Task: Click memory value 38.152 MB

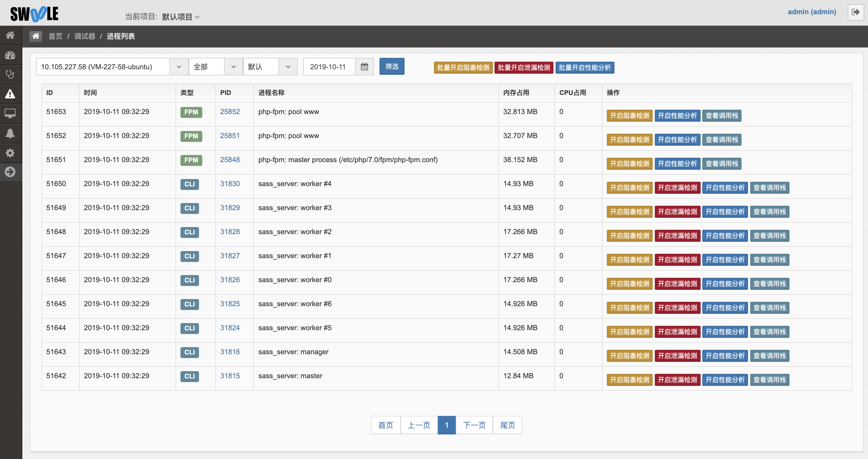Action: pyautogui.click(x=520, y=160)
